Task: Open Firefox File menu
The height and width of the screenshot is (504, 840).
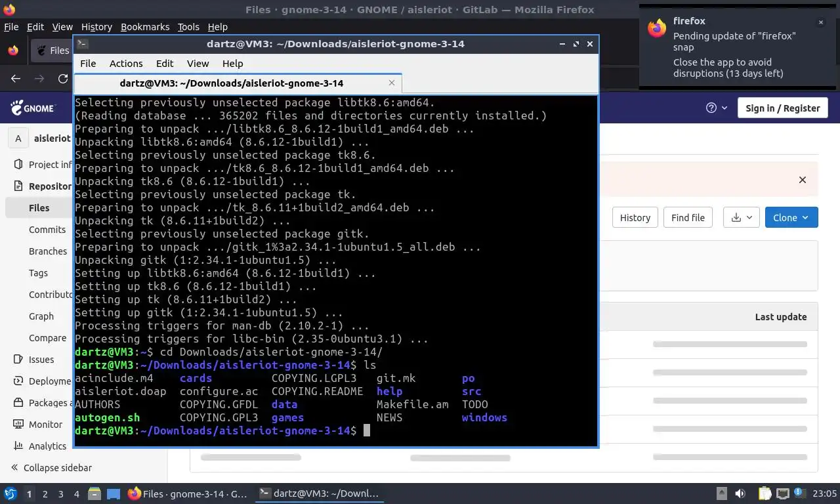Action: (11, 27)
